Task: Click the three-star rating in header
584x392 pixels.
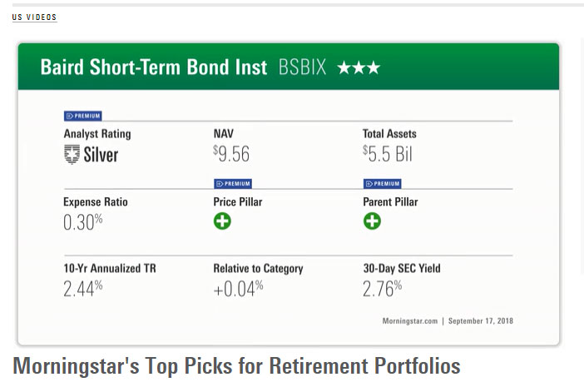Action: coord(359,67)
